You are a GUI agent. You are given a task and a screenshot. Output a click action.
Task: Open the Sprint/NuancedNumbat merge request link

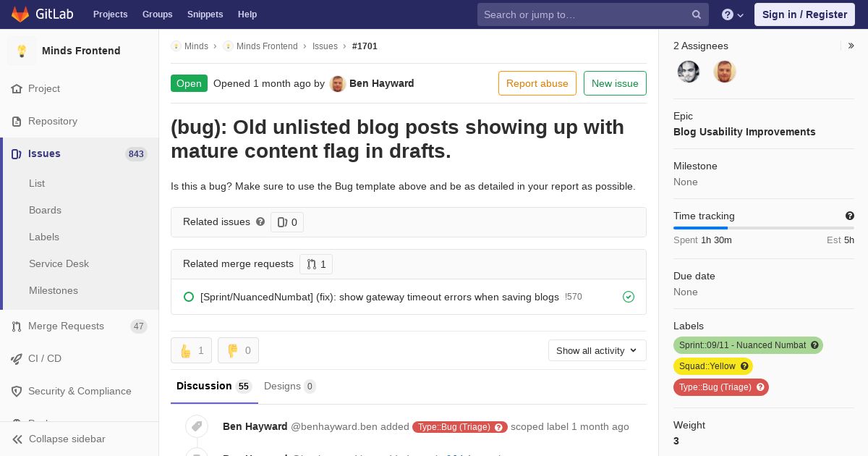(x=380, y=297)
